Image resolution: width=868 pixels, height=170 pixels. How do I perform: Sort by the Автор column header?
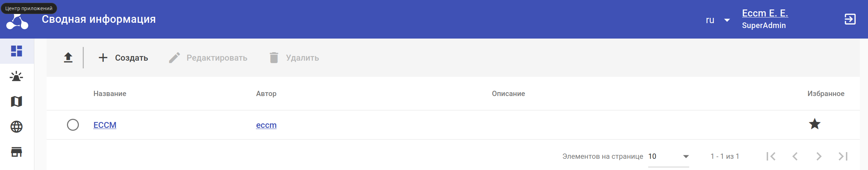(x=266, y=94)
